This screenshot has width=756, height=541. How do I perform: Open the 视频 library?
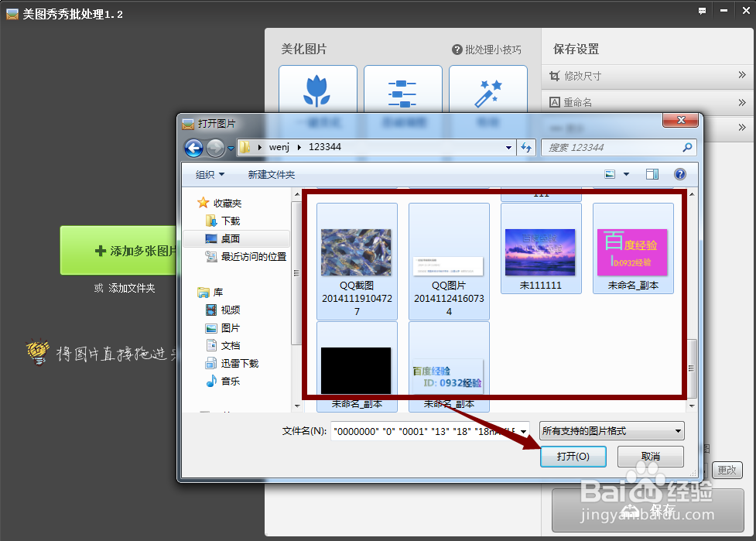click(x=223, y=310)
